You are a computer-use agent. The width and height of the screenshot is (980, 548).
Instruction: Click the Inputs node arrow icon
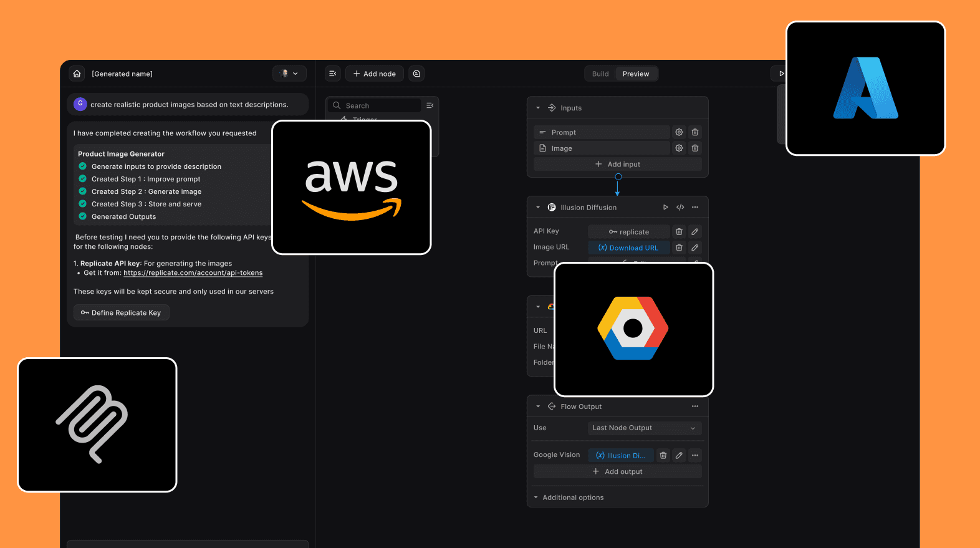[x=552, y=108]
